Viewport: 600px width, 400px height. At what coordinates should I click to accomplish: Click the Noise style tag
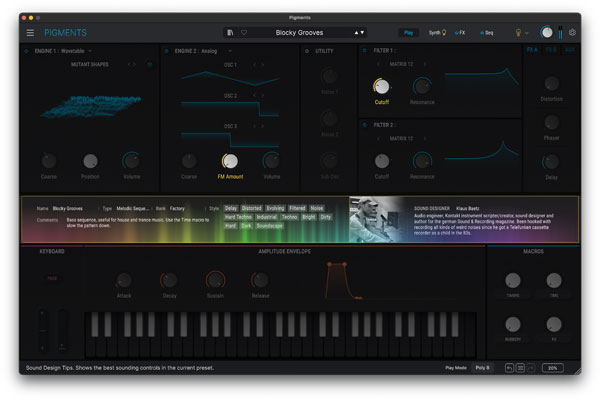tap(316, 208)
